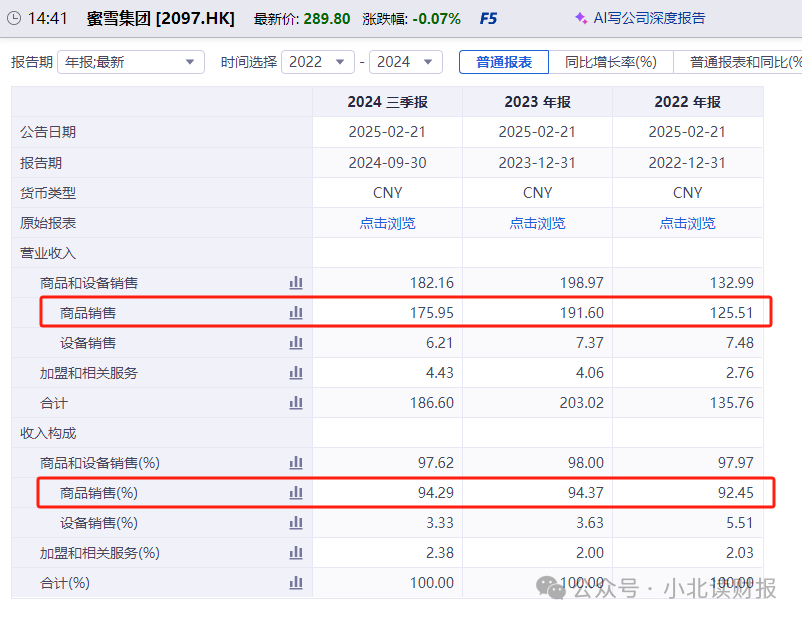802x620 pixels.
Task: Click the 2022 年报 column header
Action: pyautogui.click(x=687, y=102)
